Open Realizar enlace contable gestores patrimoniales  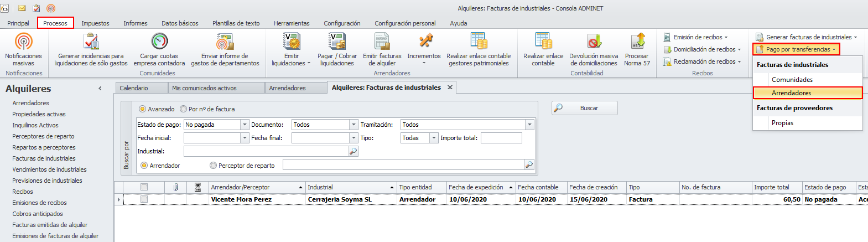pyautogui.click(x=479, y=42)
